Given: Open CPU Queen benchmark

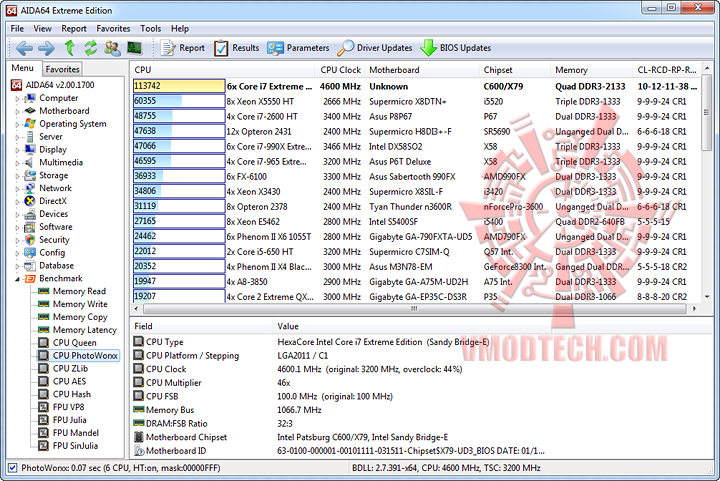Looking at the screenshot, I should (68, 342).
